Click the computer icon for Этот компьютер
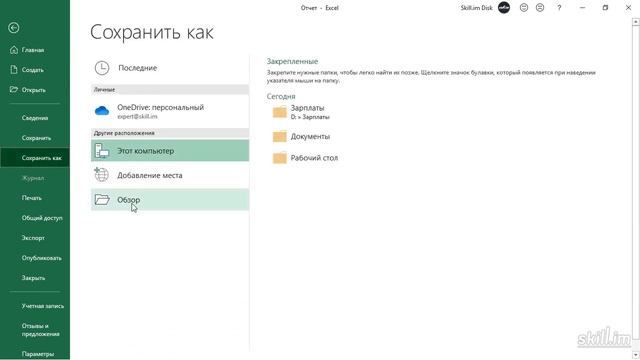The height and width of the screenshot is (360, 640). tap(102, 151)
